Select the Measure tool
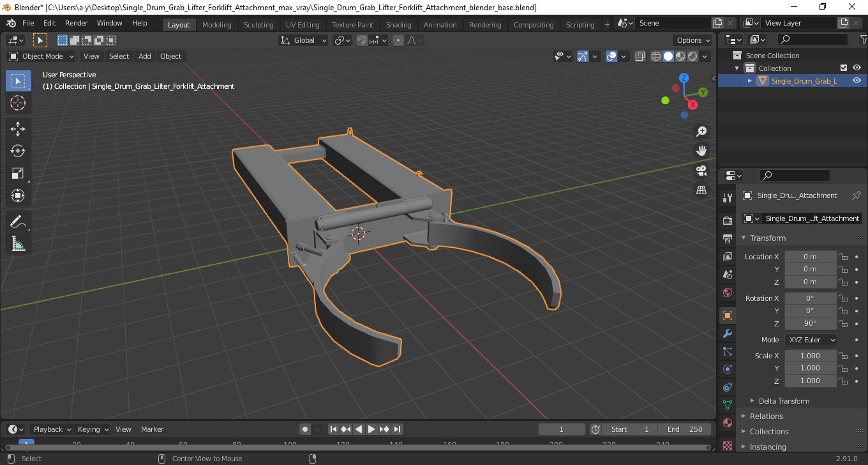The width and height of the screenshot is (868, 465). click(18, 244)
